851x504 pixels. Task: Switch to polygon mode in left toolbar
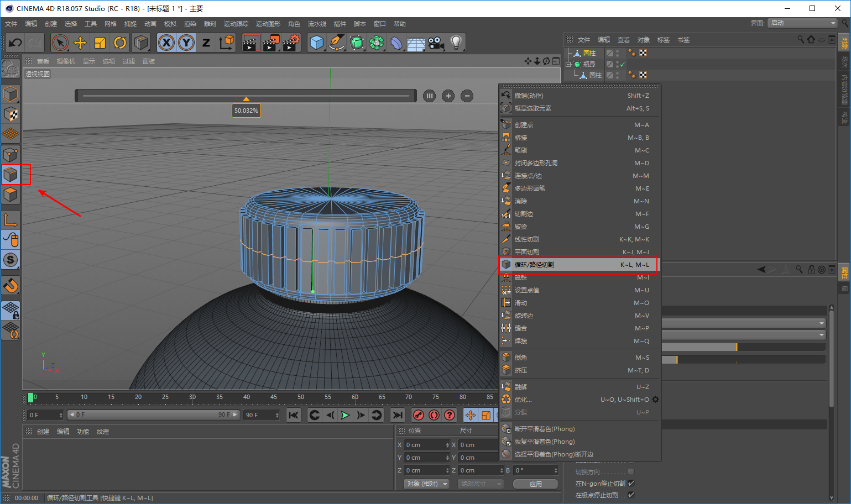tap(11, 195)
